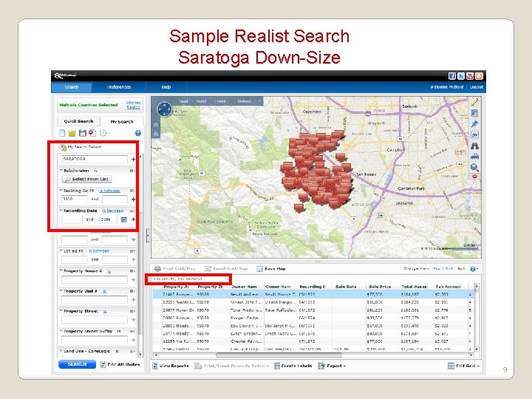The image size is (532, 399).
Task: Add another city value with plus icon beside SARATOGA
Action: (133, 159)
